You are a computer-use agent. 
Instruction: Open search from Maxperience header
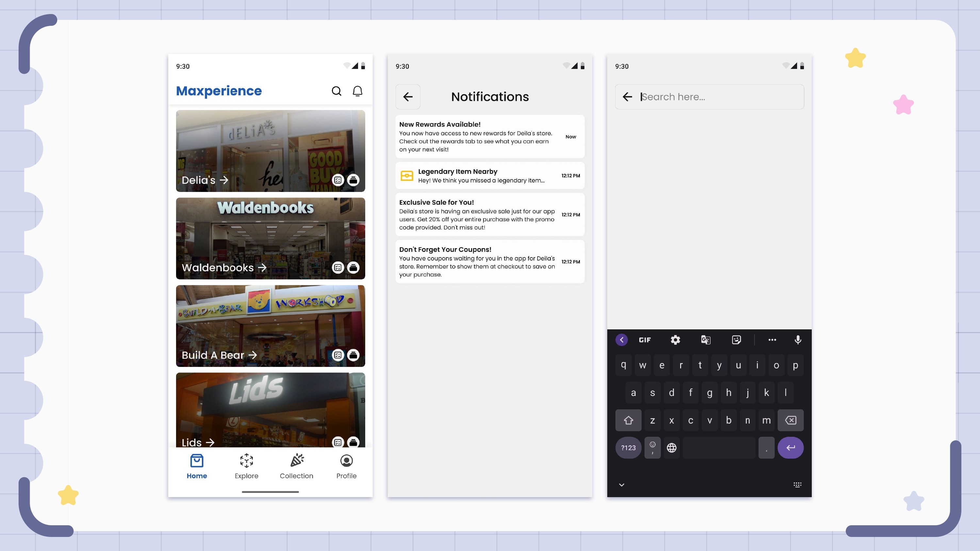pos(336,91)
